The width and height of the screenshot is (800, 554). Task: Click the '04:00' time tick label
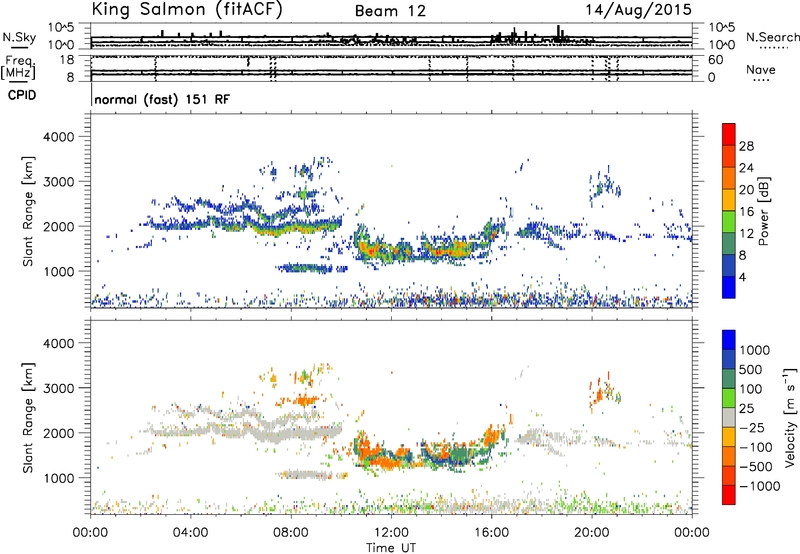pyautogui.click(x=190, y=533)
